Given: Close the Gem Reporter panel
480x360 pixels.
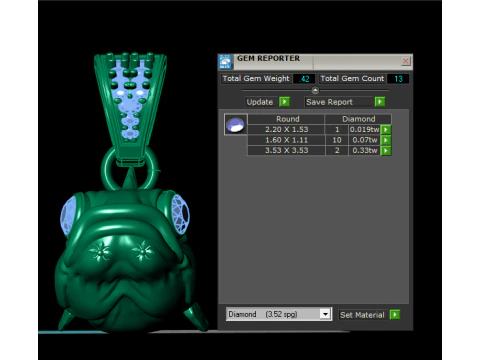Looking at the screenshot, I should (x=405, y=61).
